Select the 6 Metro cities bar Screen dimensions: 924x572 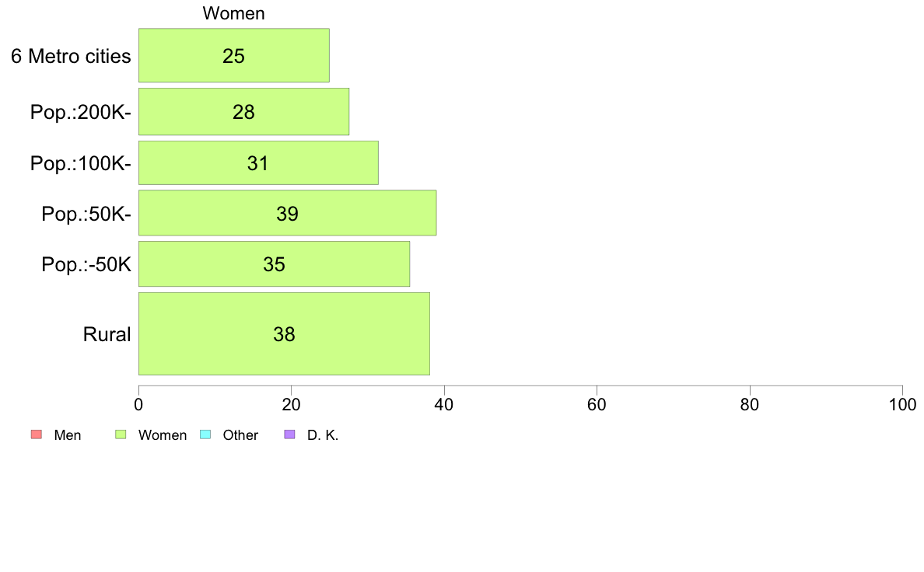click(x=234, y=55)
